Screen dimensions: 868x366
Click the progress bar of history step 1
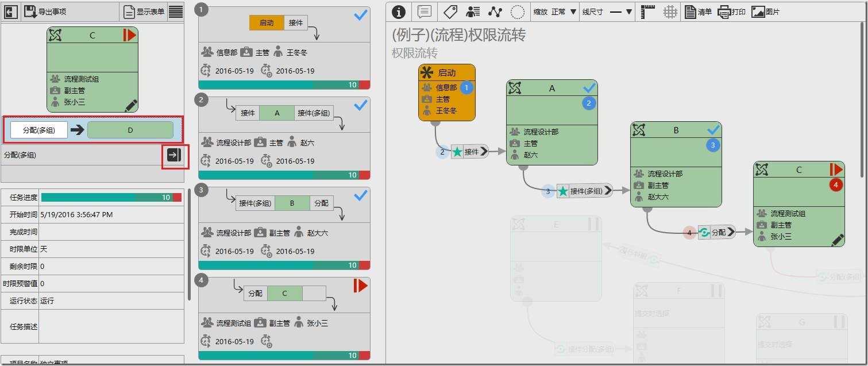click(284, 85)
